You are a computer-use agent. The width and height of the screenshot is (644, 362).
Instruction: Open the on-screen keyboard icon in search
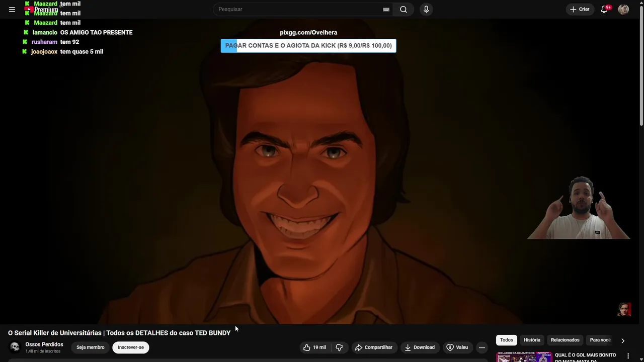tap(386, 10)
